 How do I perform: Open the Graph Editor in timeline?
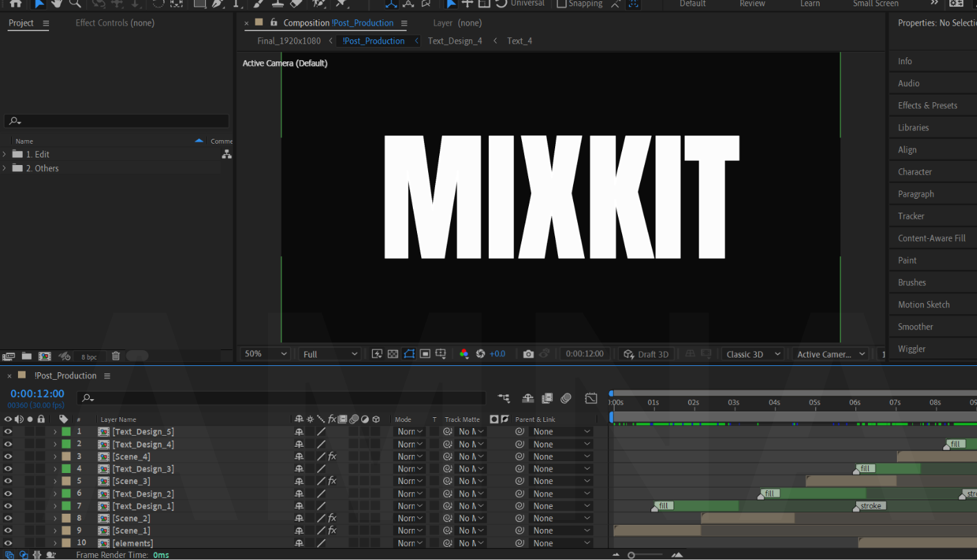pos(591,398)
